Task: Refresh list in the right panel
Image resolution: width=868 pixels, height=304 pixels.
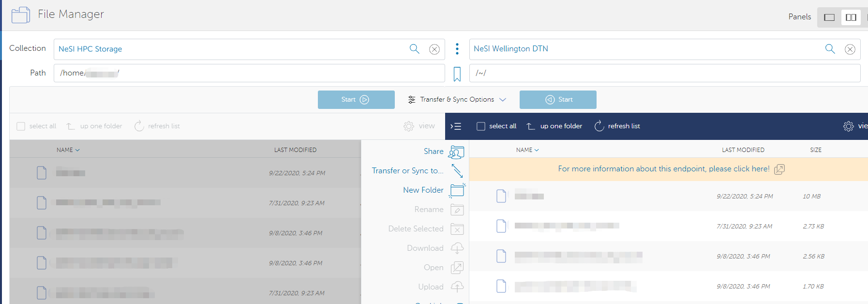Action: (x=617, y=126)
